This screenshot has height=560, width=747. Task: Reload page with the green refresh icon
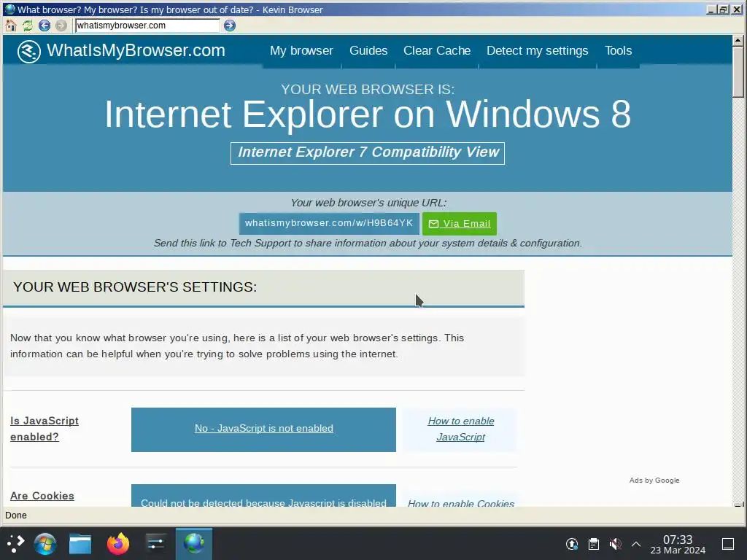28,26
